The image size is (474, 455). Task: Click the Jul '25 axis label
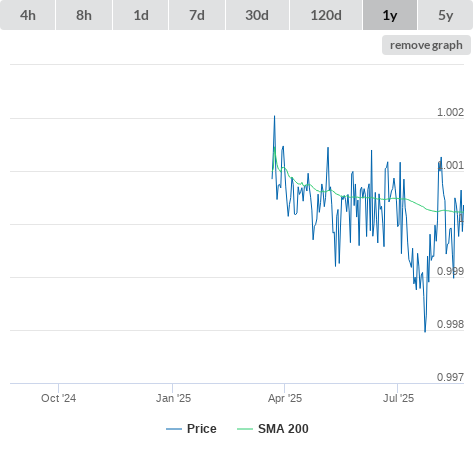(398, 398)
